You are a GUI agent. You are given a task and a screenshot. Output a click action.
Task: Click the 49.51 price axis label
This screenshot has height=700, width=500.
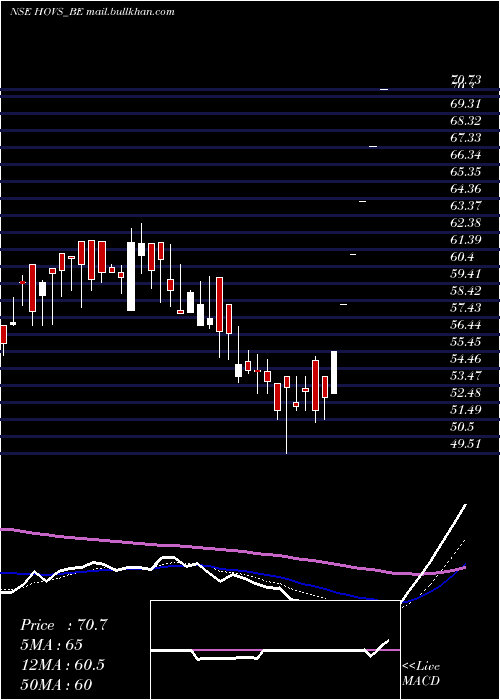tap(466, 444)
